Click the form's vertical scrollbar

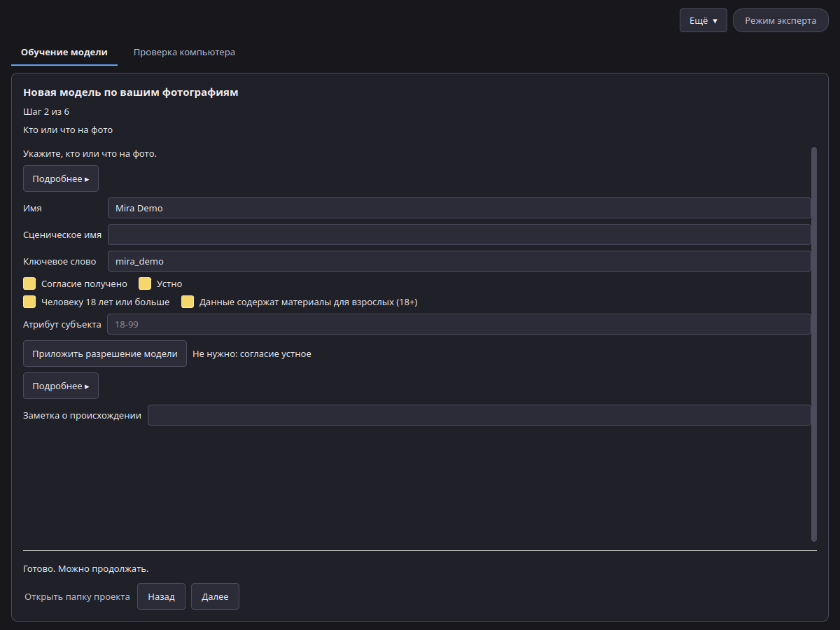click(x=814, y=344)
